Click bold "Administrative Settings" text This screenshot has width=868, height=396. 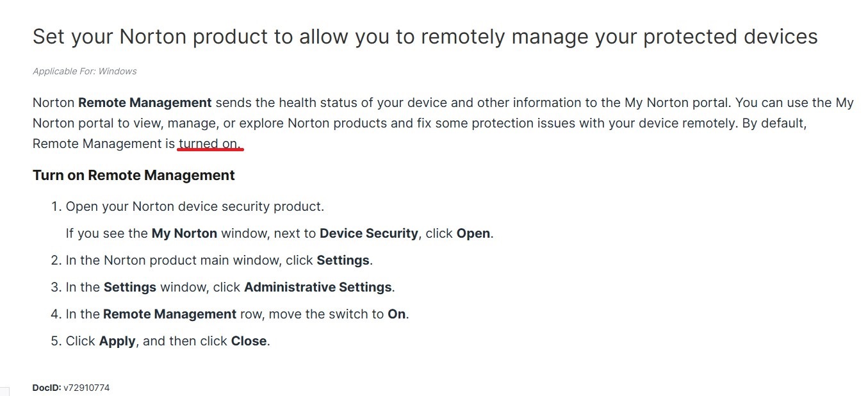[318, 287]
